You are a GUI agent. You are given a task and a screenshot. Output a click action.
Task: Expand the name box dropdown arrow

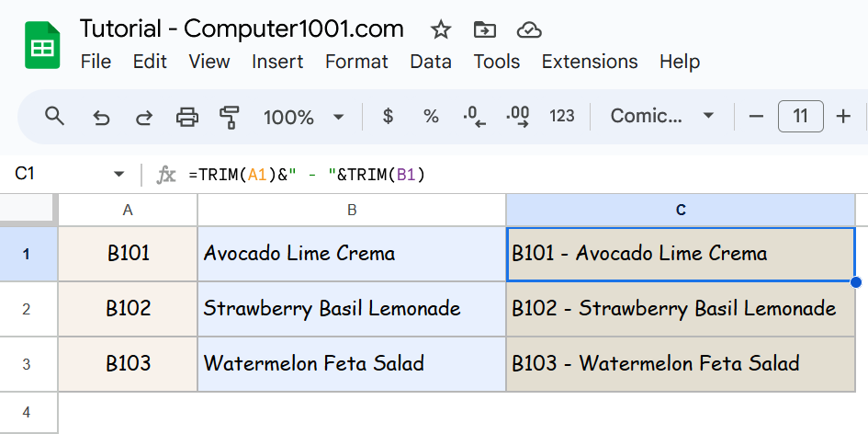(x=118, y=175)
